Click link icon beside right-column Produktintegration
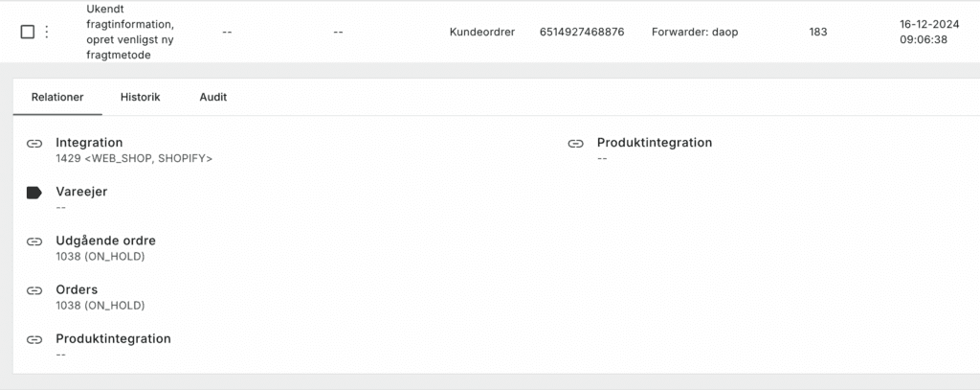Screen dimensions: 980x390 pyautogui.click(x=575, y=144)
